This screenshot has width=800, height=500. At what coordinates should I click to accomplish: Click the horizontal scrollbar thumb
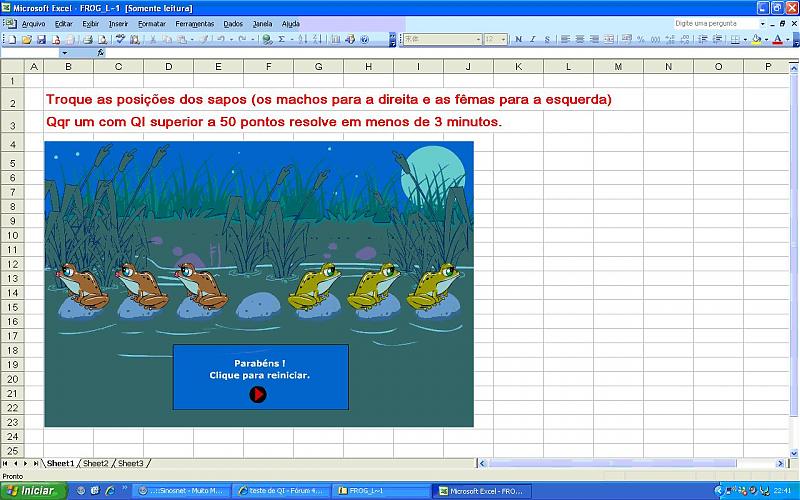tap(612, 463)
